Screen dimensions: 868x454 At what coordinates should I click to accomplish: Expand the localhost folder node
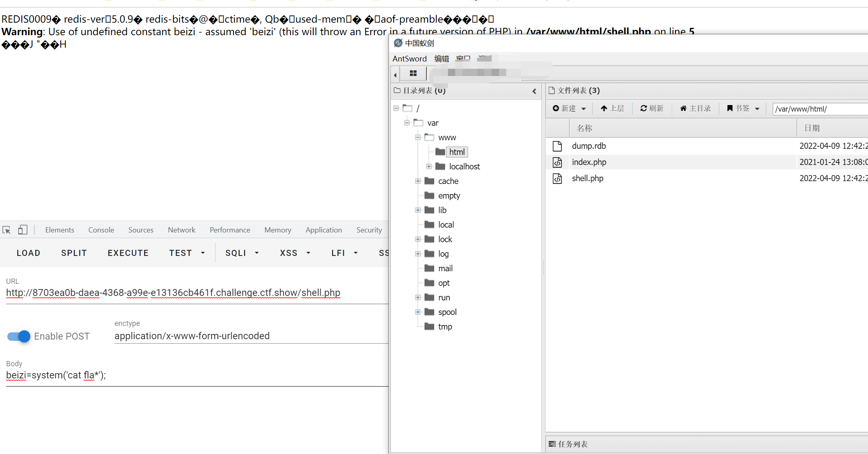pyautogui.click(x=429, y=167)
